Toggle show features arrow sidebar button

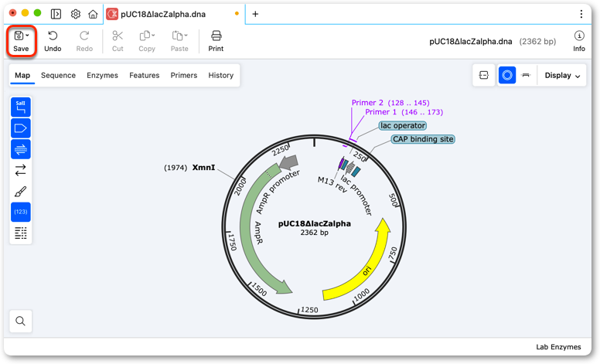[21, 128]
